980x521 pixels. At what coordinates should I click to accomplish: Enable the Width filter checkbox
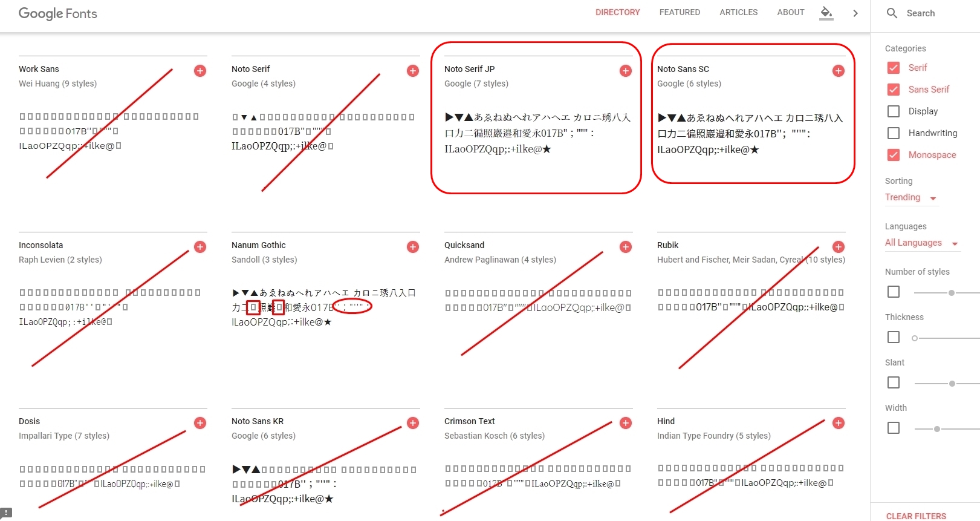[894, 428]
